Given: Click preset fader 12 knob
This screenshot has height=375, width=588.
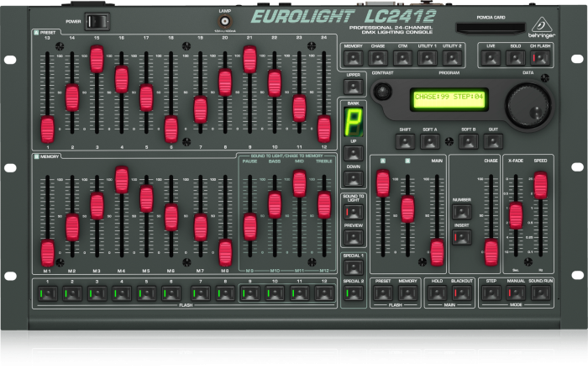Looking at the screenshot, I should (x=324, y=129).
